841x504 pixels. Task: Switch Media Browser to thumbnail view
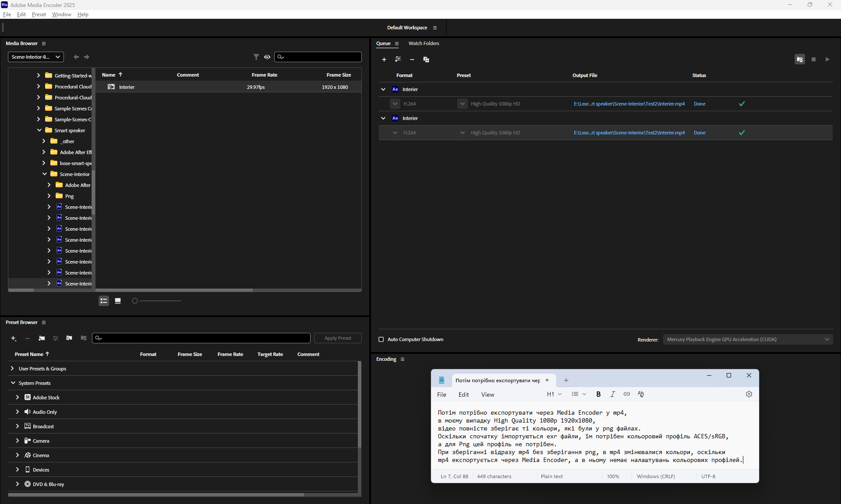coord(118,301)
